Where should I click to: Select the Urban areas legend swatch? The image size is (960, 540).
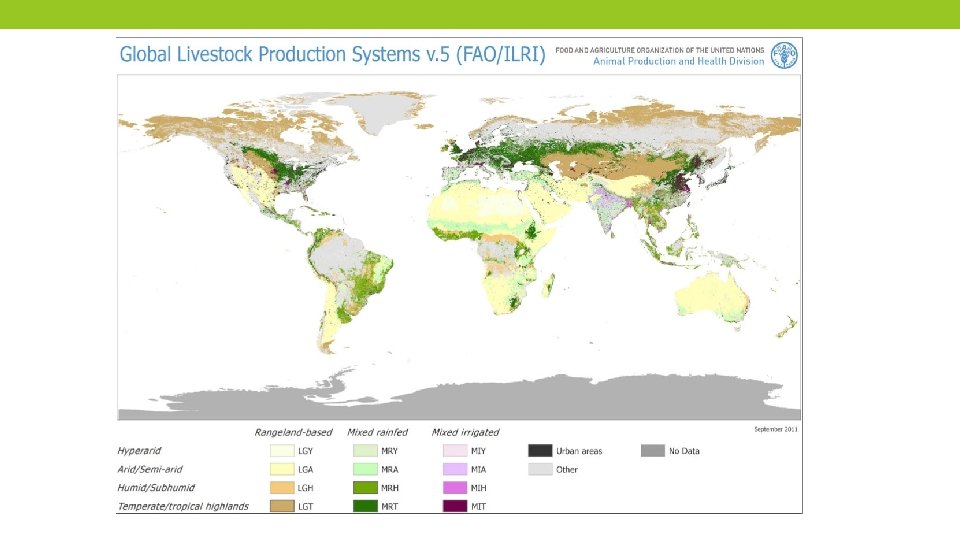540,451
